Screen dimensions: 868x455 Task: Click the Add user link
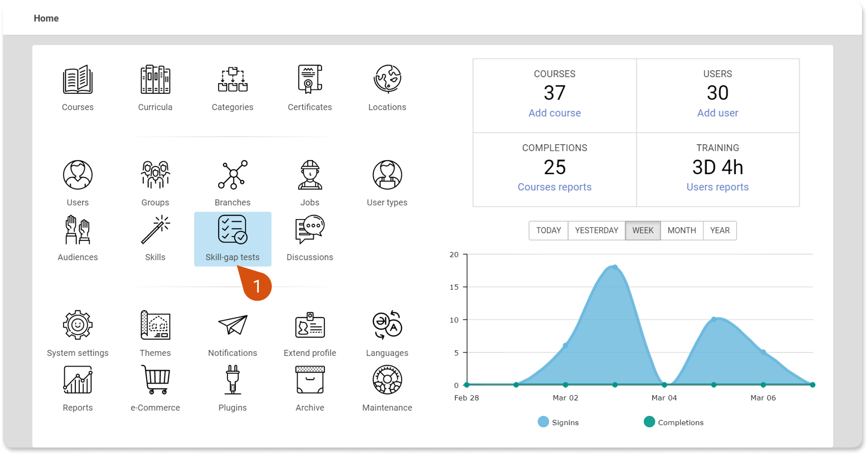tap(717, 113)
